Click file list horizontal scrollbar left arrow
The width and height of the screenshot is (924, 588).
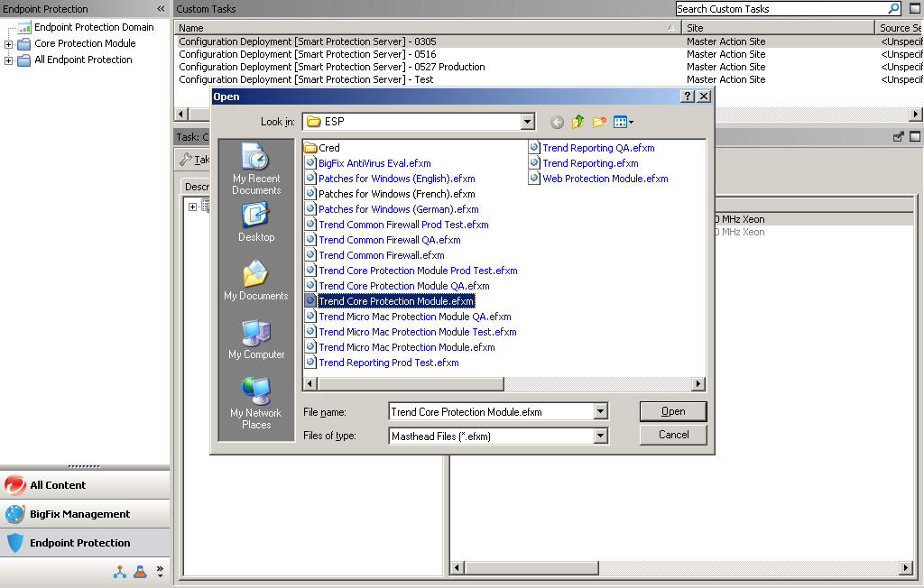[x=310, y=383]
